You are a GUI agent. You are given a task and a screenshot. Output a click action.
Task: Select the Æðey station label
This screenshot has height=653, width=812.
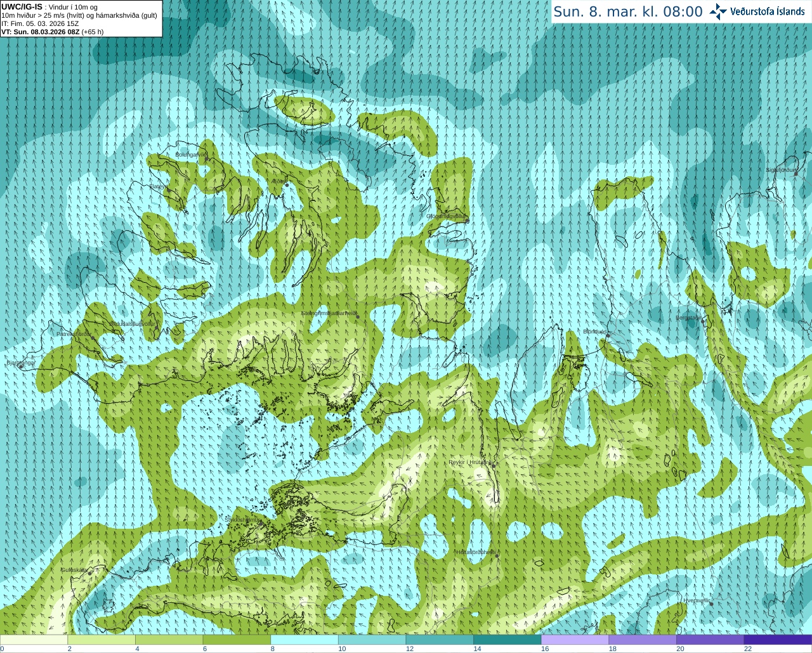[x=278, y=181]
